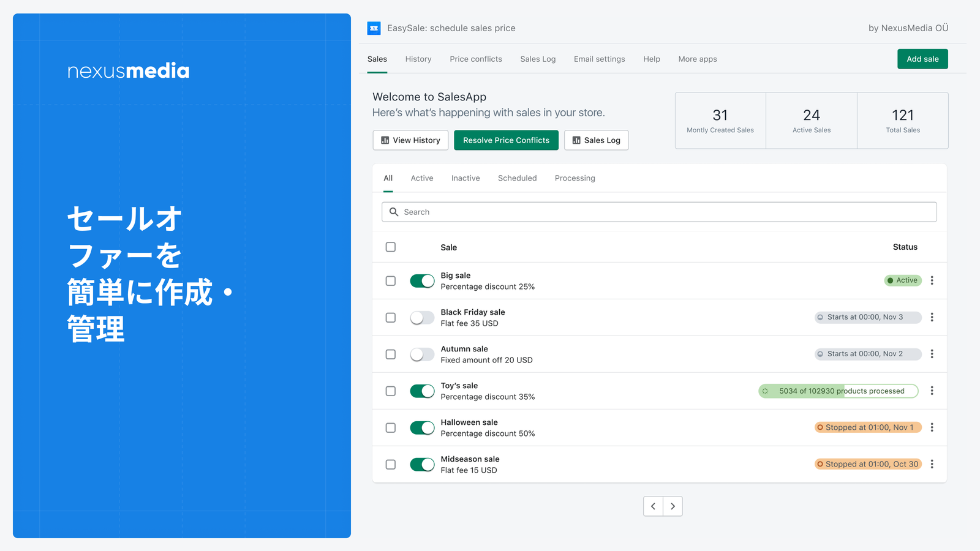980x551 pixels.
Task: Click Autumn sale 'Starts at 00:00, Nov 2' badge
Action: coord(868,354)
